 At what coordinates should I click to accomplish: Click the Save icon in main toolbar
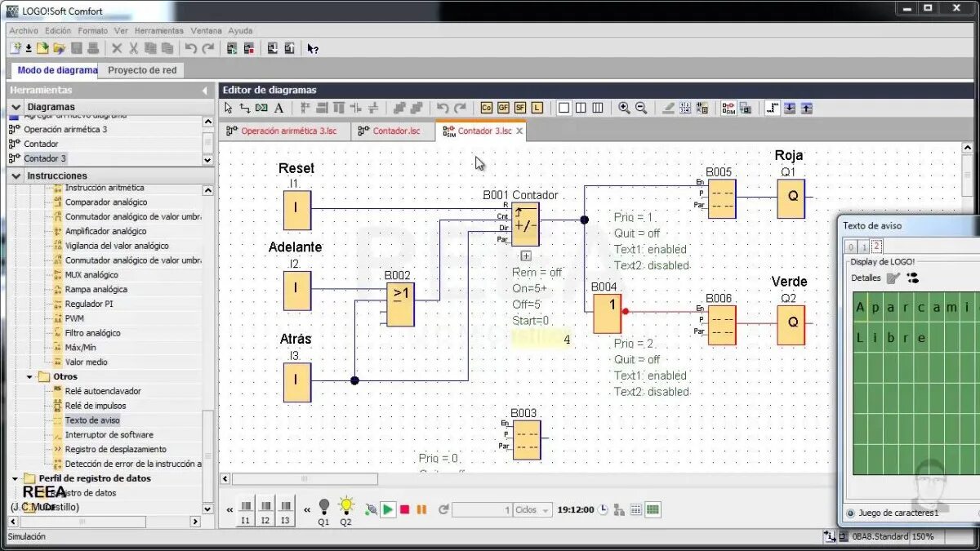(76, 49)
